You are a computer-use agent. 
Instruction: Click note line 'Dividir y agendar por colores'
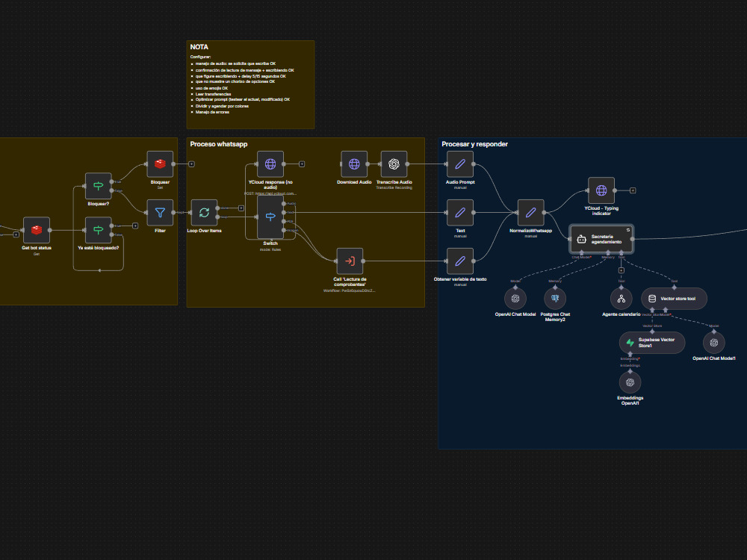[x=222, y=106]
